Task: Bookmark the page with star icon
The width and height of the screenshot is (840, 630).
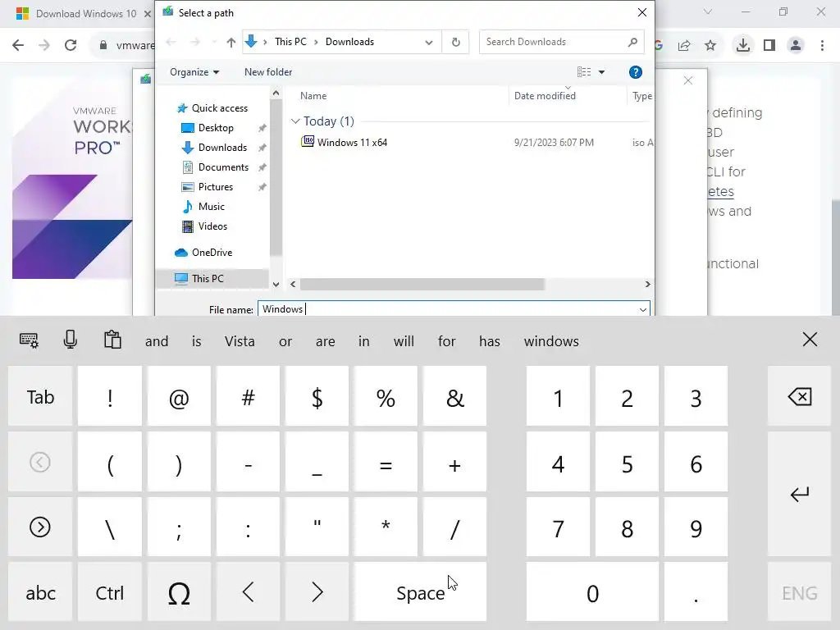Action: point(710,46)
